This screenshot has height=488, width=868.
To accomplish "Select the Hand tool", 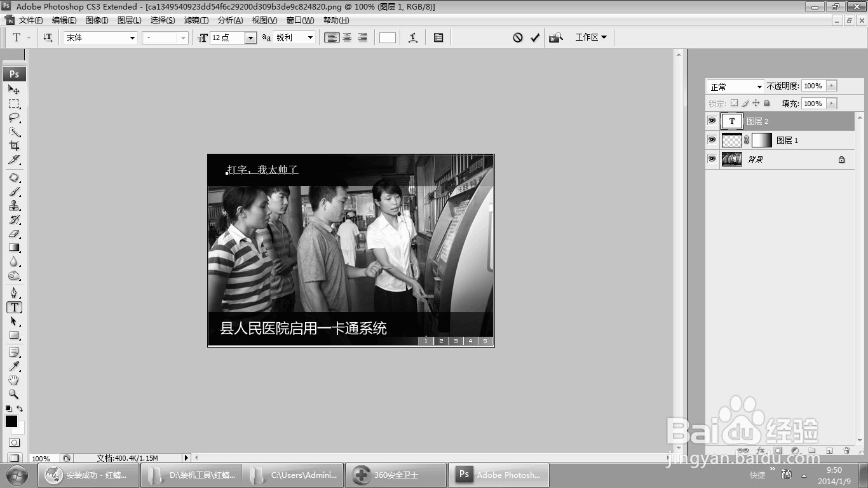I will click(14, 380).
